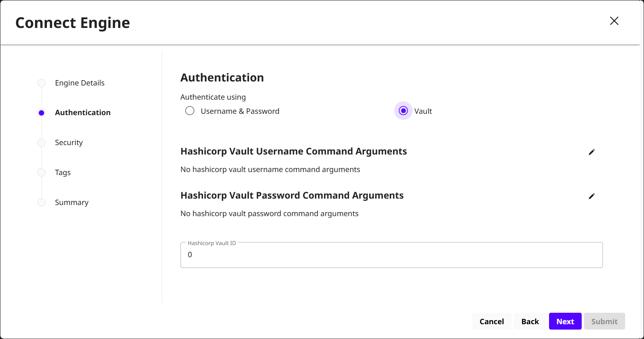Viewport: 644px width, 339px height.
Task: Click the Hashicorp Vault ID field
Action: 391,255
